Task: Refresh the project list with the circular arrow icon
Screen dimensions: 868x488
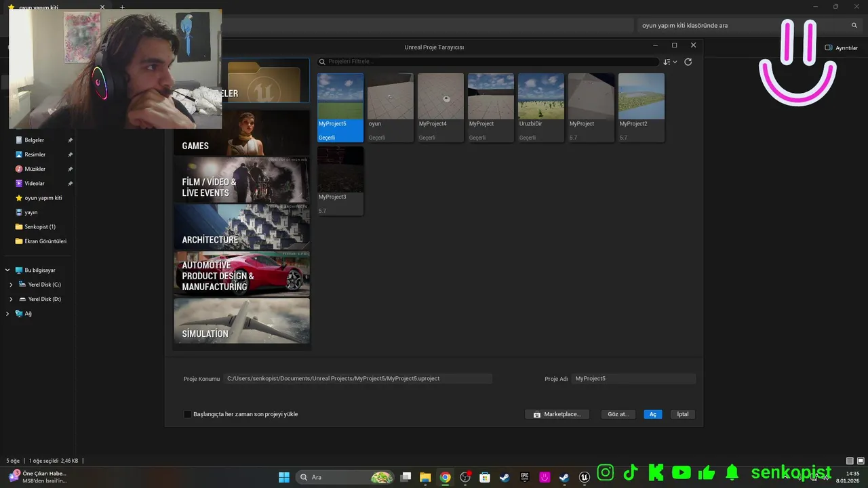Action: coord(688,62)
